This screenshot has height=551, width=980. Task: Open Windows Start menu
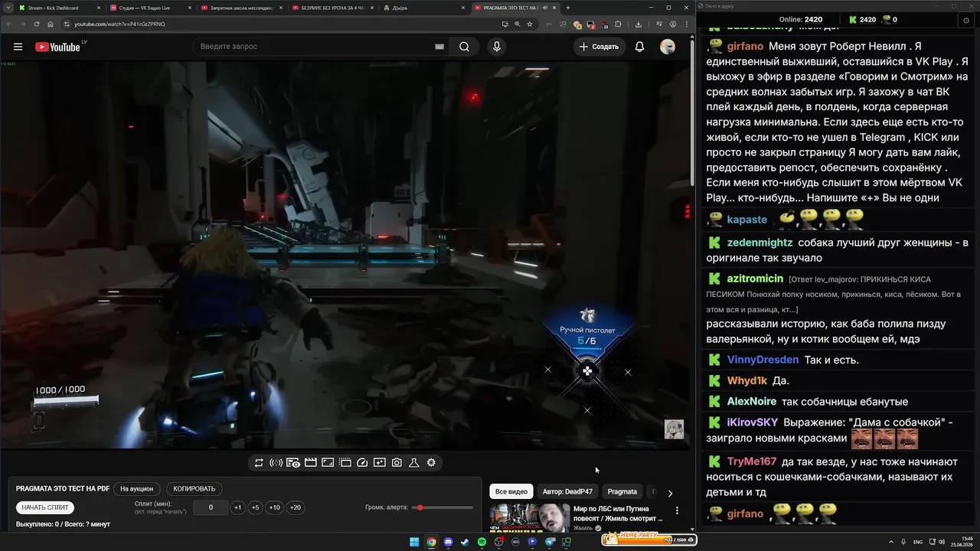click(x=414, y=542)
